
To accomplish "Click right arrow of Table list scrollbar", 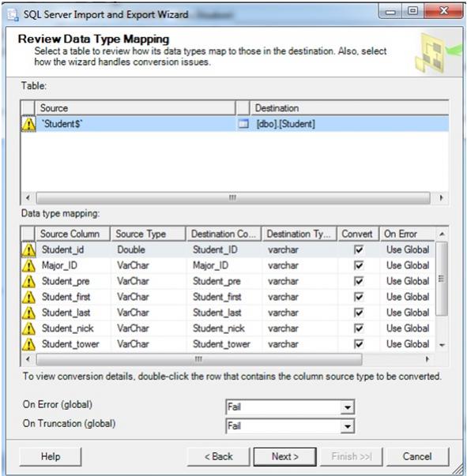I will 441,198.
